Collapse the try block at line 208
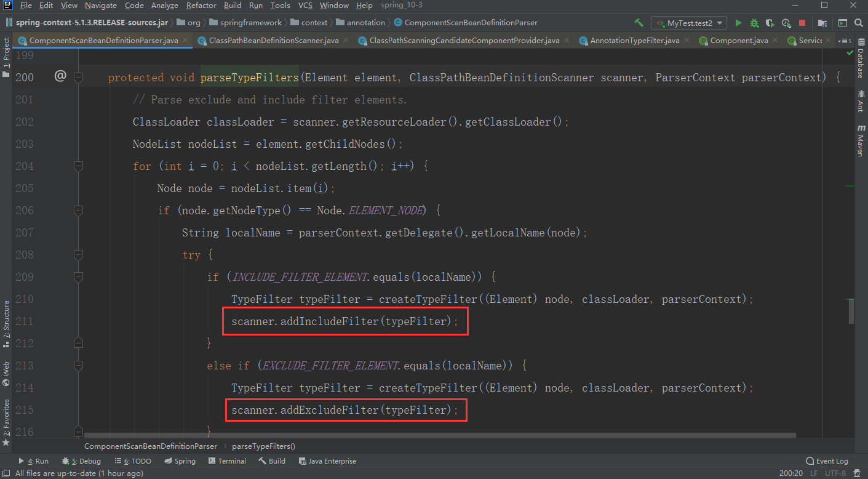 point(78,254)
